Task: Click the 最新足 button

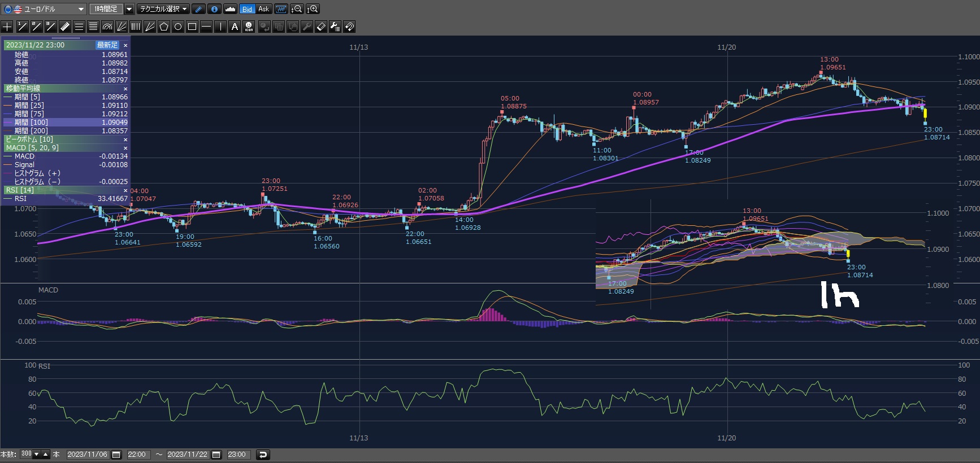Action: [107, 45]
